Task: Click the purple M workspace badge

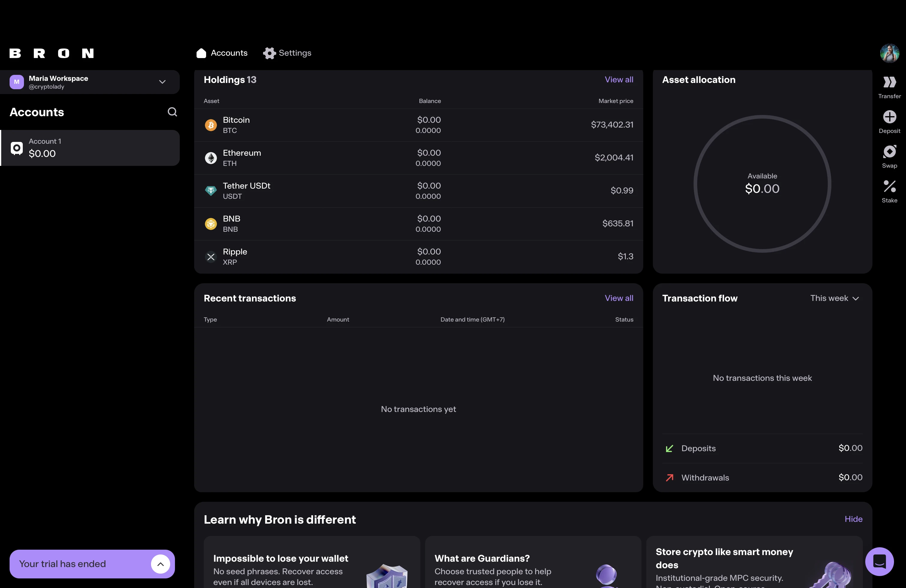Action: coord(17,82)
